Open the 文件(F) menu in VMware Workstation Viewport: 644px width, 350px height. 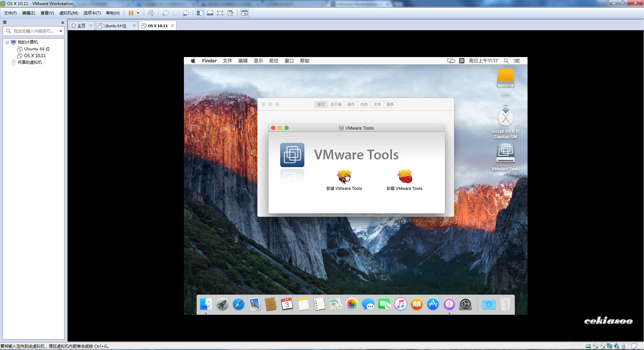click(x=10, y=13)
